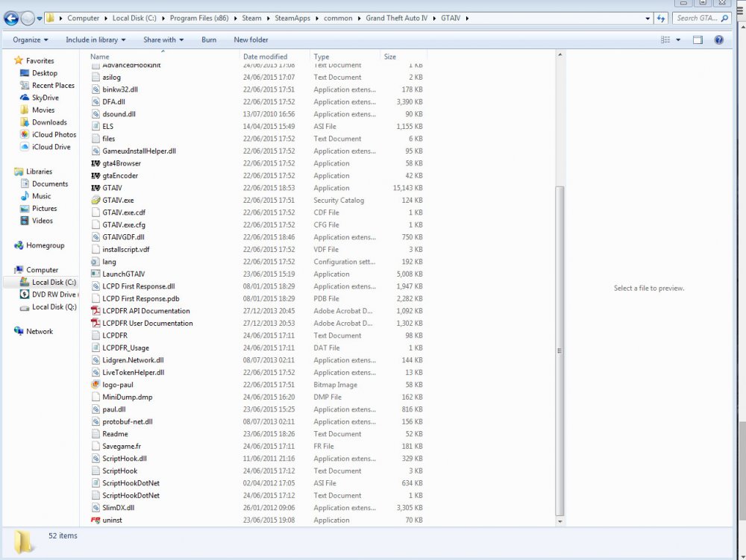Viewport: 746px width, 560px height.
Task: Select the gta4Browser application icon
Action: coord(95,163)
